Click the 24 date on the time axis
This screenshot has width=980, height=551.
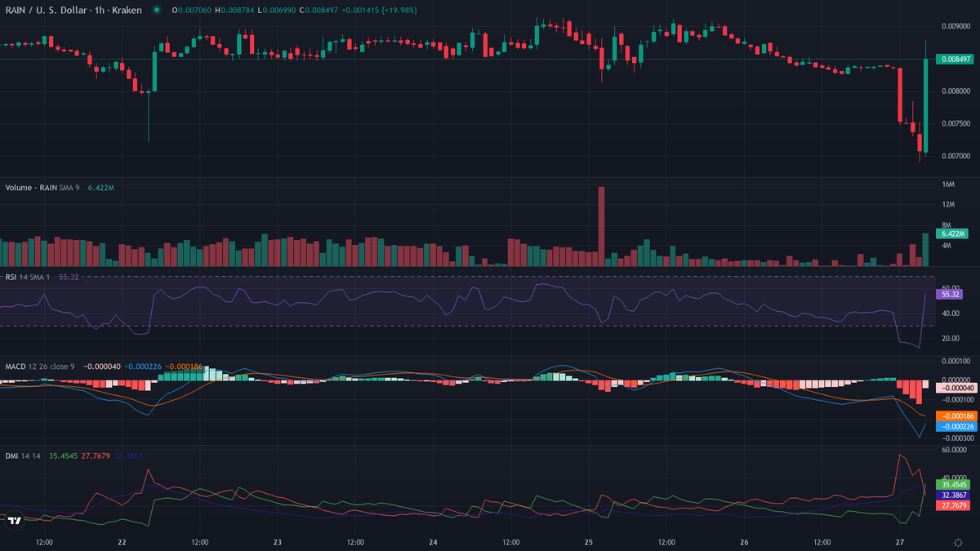coord(433,542)
